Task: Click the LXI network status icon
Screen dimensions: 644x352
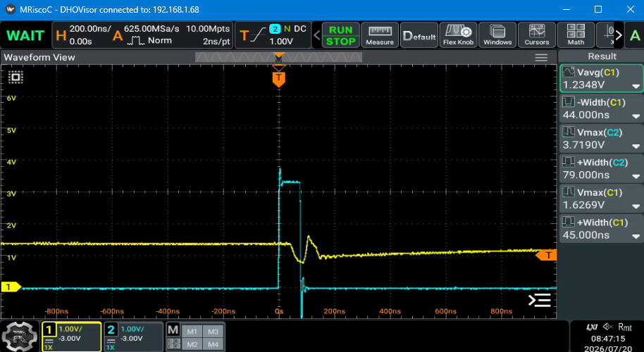Action: coord(592,327)
